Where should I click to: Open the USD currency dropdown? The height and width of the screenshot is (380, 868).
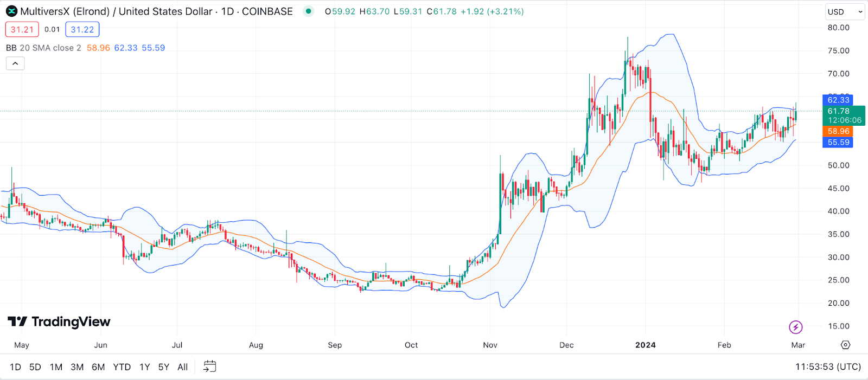[x=845, y=11]
